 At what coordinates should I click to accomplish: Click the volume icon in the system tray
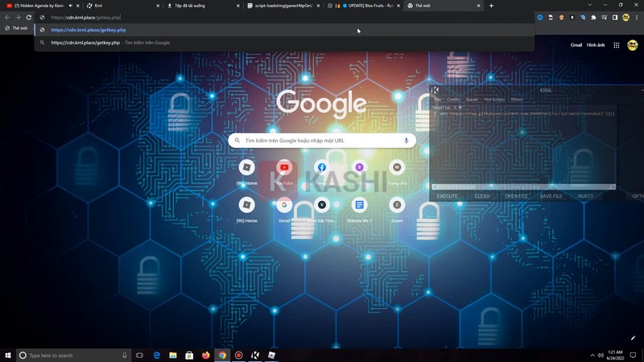click(x=600, y=356)
